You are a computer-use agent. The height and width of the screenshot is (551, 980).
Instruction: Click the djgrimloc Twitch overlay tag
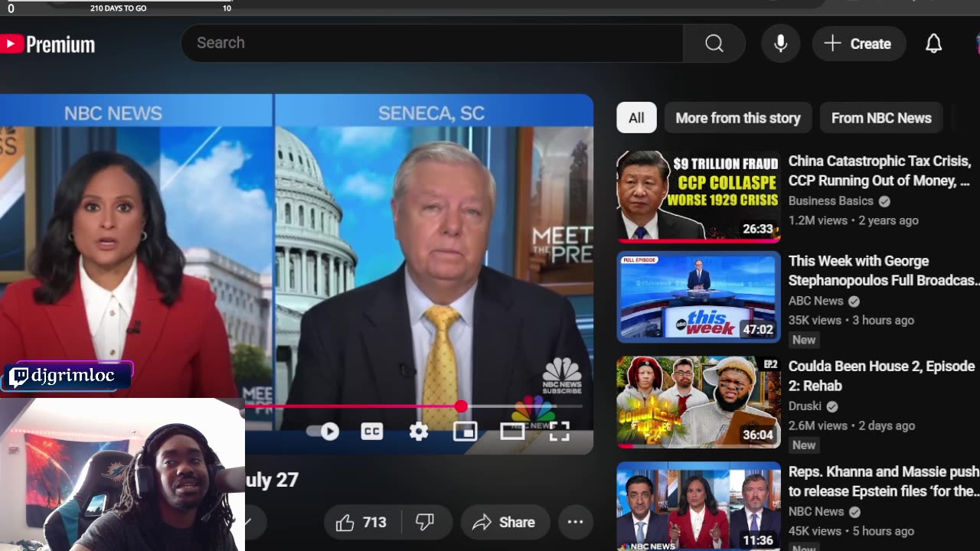tap(67, 376)
